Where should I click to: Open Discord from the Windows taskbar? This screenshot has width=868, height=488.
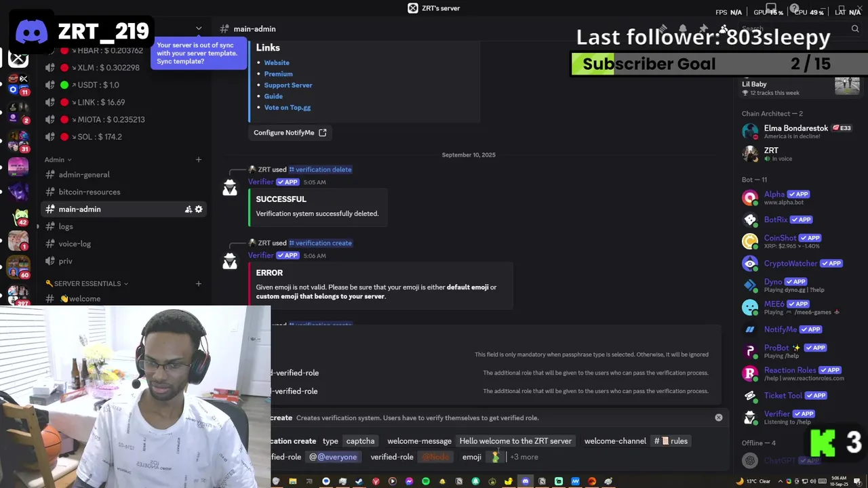coord(526,481)
